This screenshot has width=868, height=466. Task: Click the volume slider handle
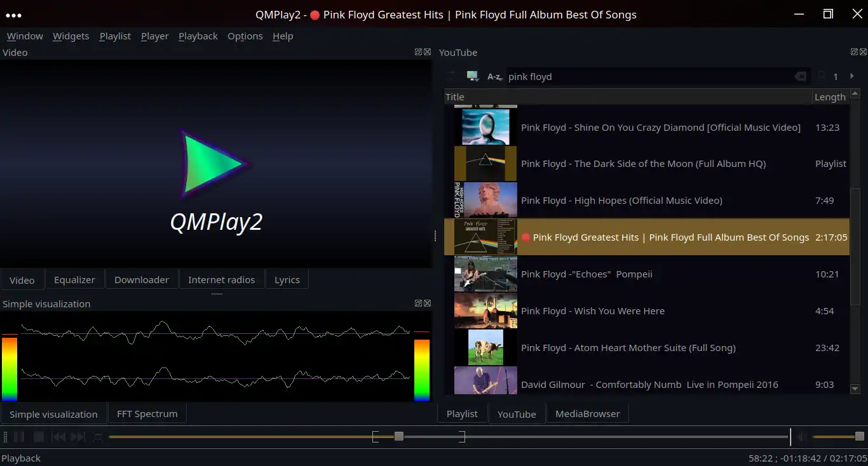[860, 436]
